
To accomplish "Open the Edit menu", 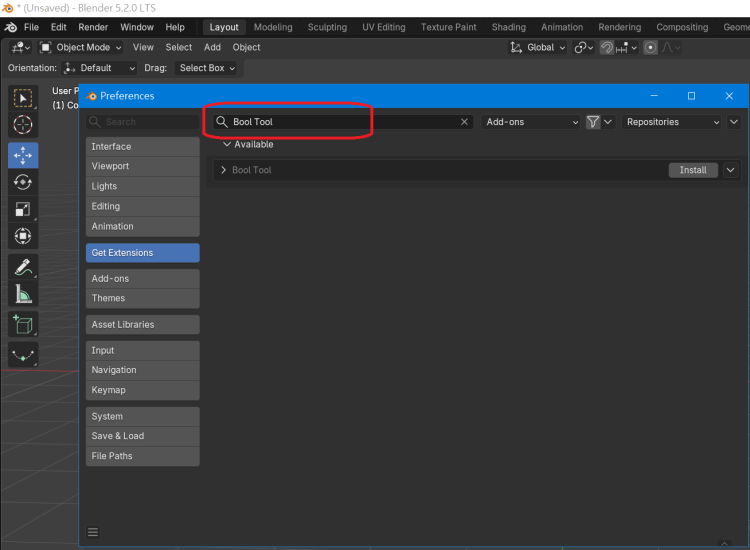I will [x=58, y=27].
